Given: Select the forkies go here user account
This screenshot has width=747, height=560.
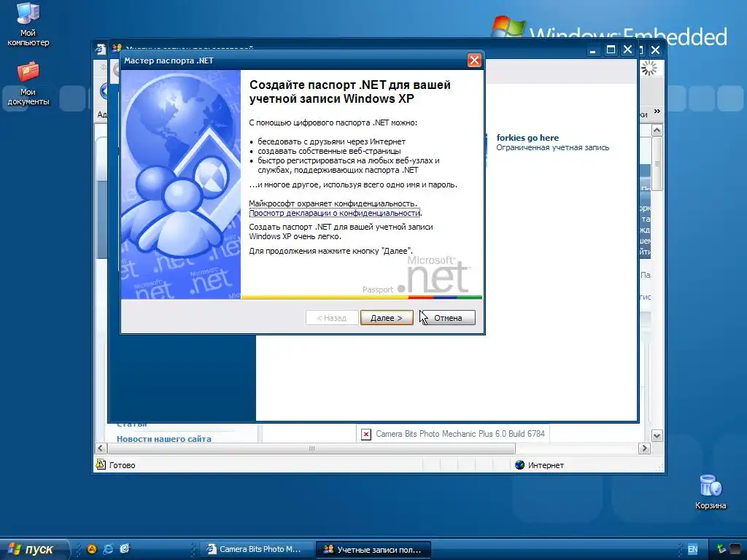Looking at the screenshot, I should 527,138.
